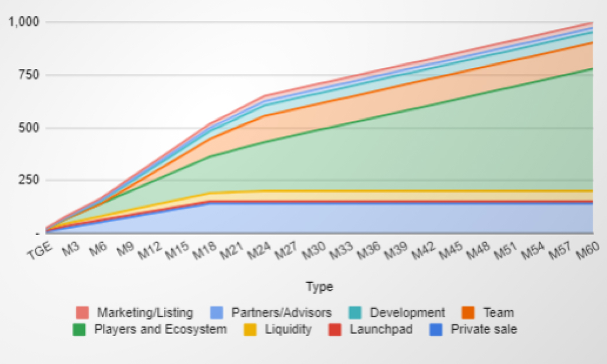Click the Type axis title

click(319, 287)
